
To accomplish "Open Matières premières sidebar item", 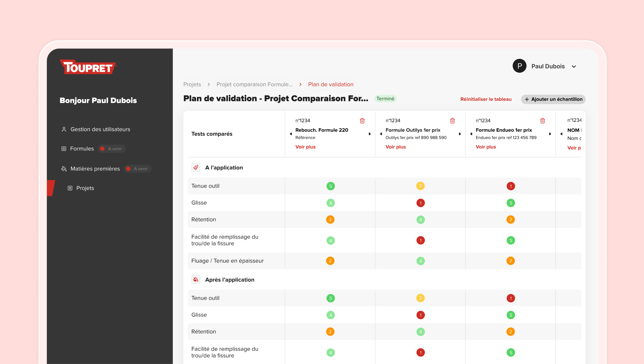I will (x=95, y=169).
